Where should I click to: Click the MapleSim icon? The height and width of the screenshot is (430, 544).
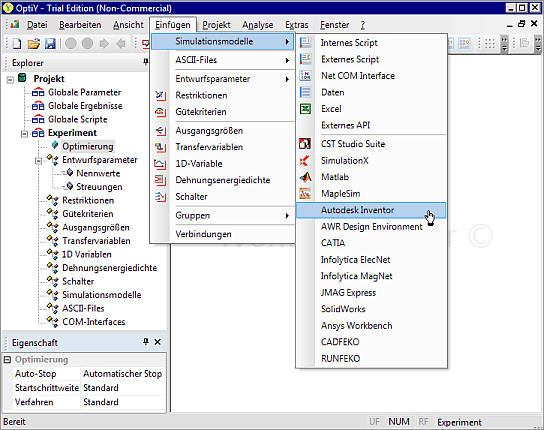tap(305, 193)
